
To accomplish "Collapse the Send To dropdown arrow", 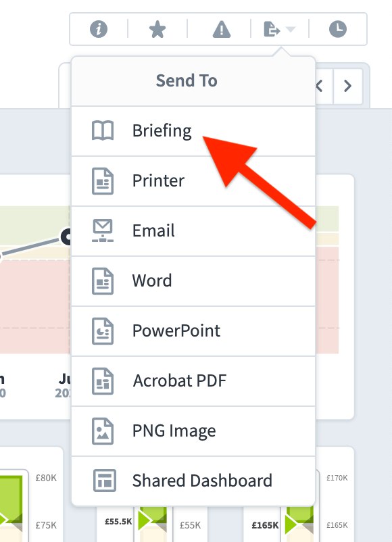I will (x=291, y=29).
